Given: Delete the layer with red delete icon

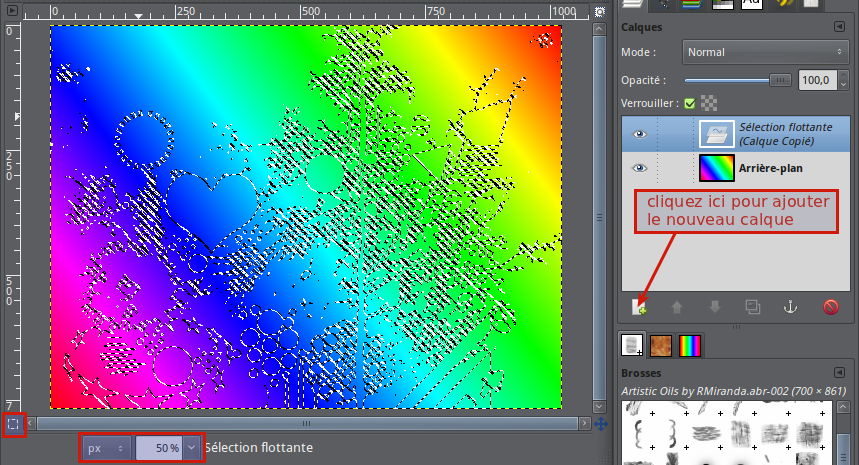Looking at the screenshot, I should [x=830, y=307].
